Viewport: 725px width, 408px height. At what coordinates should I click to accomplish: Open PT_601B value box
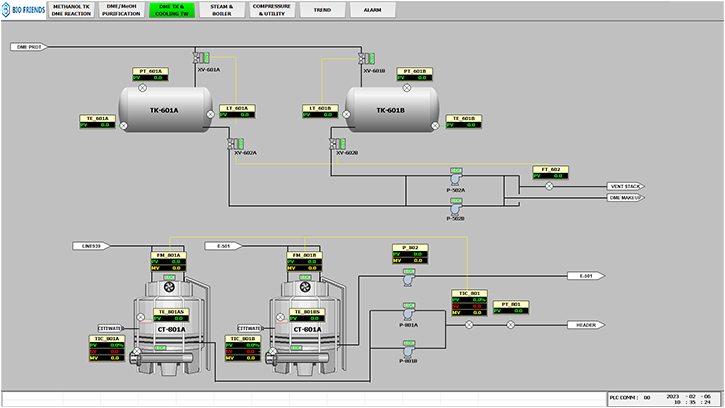coord(414,74)
